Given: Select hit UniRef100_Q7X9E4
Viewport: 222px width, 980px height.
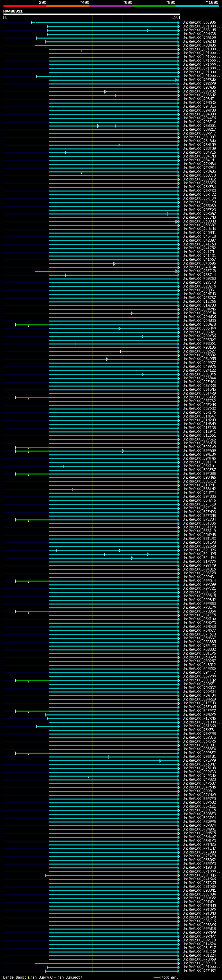Looking at the screenshot, I should click(x=199, y=168).
